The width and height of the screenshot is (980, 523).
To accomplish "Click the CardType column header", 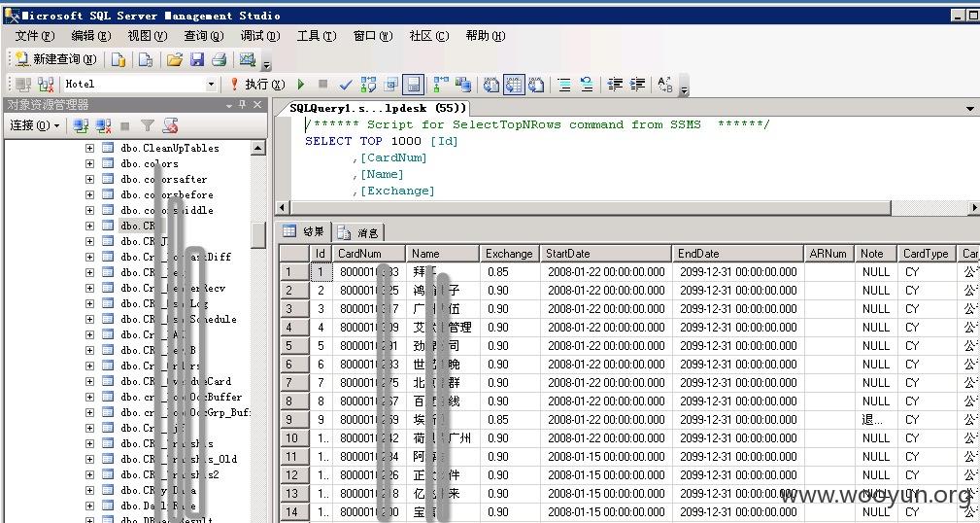I will tap(927, 254).
